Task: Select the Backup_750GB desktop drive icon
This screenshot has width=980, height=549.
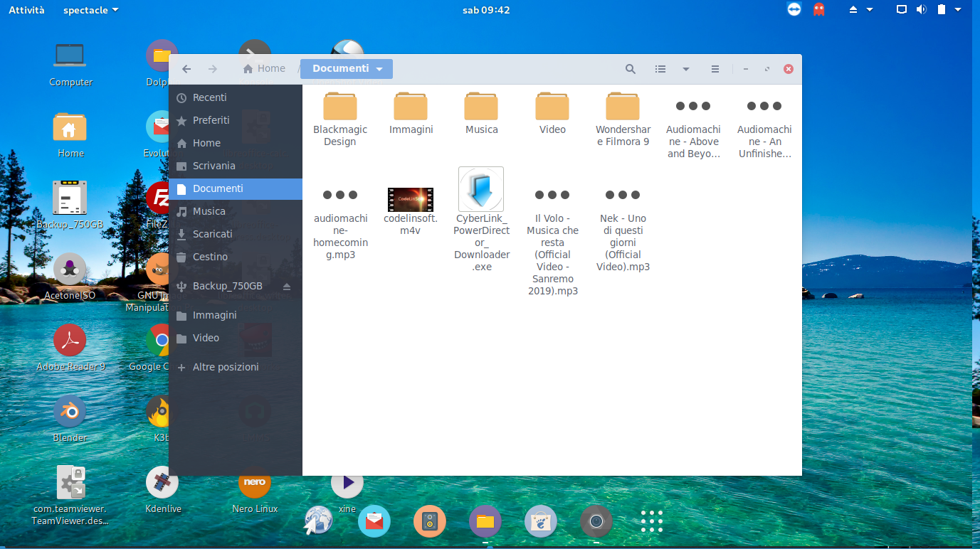Action: [x=70, y=206]
